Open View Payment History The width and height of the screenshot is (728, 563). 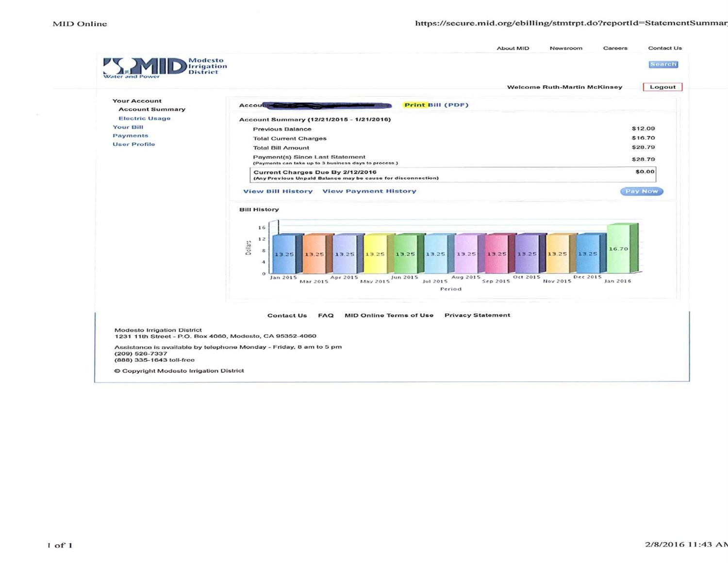(x=369, y=191)
